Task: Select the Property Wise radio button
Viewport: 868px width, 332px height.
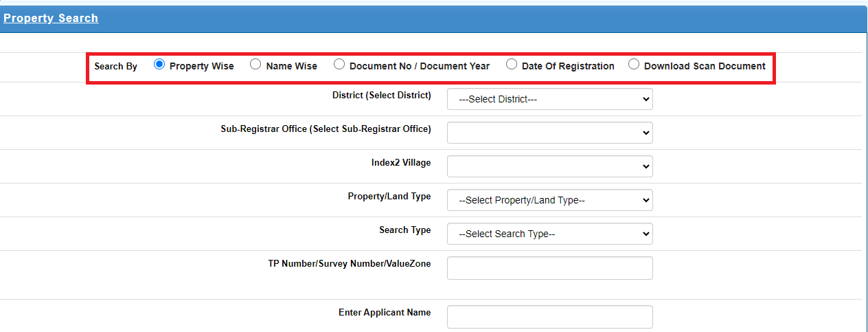Action: tap(159, 65)
